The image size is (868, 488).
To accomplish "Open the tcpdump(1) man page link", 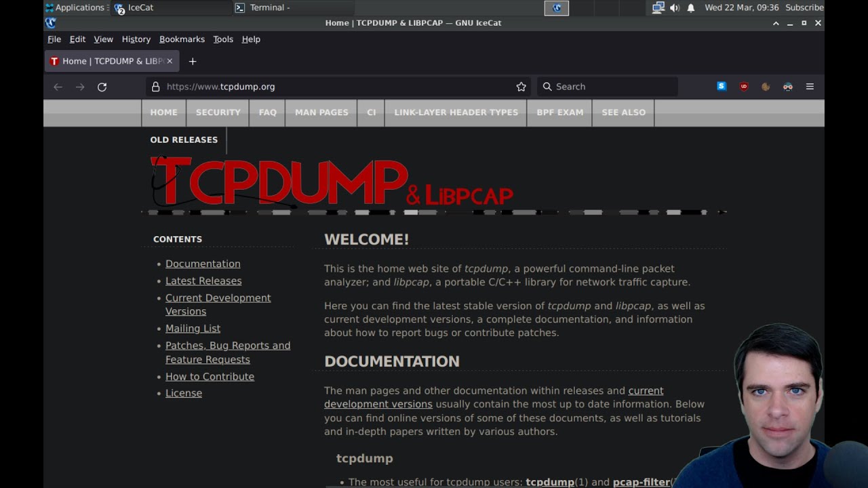I will (x=550, y=482).
